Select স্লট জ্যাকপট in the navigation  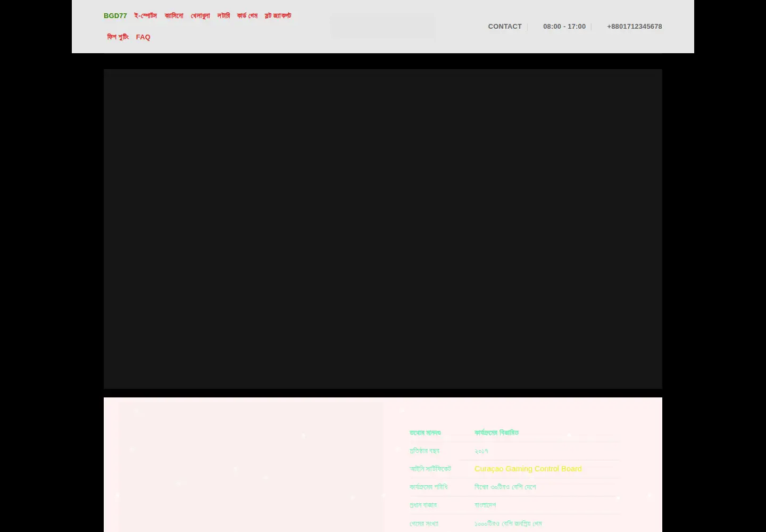point(278,16)
